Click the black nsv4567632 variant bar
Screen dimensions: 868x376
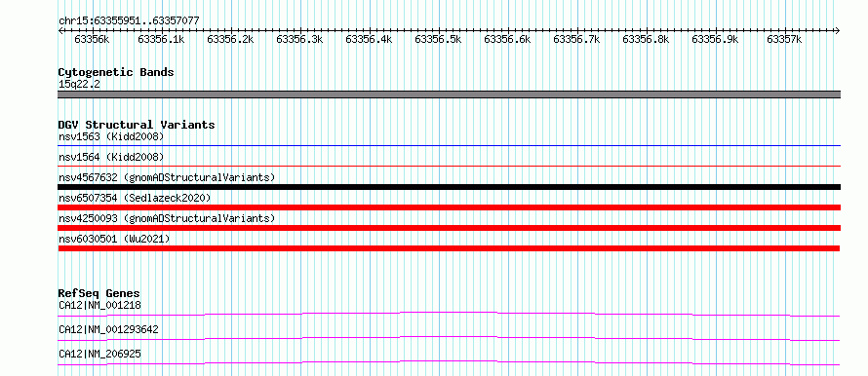(x=450, y=187)
